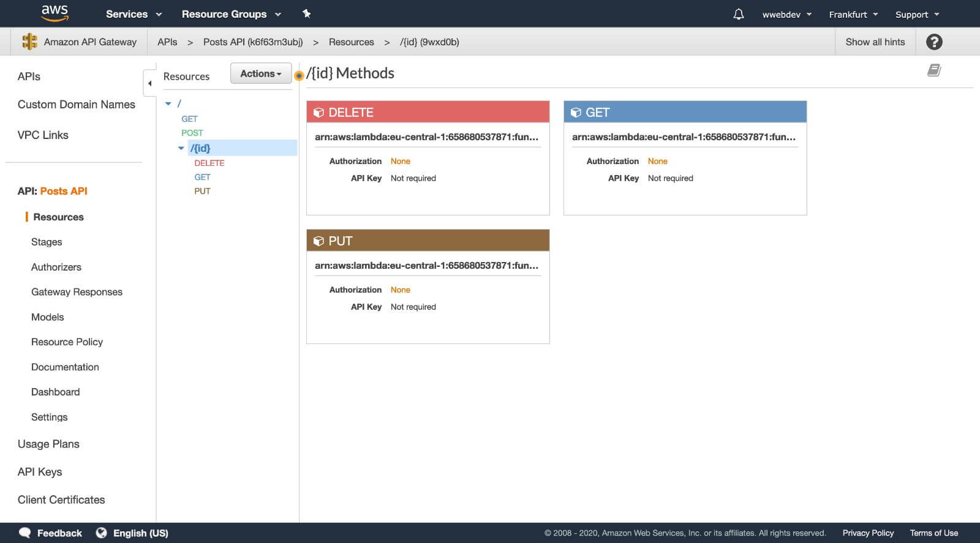Select DELETE method under /{id}

click(209, 163)
